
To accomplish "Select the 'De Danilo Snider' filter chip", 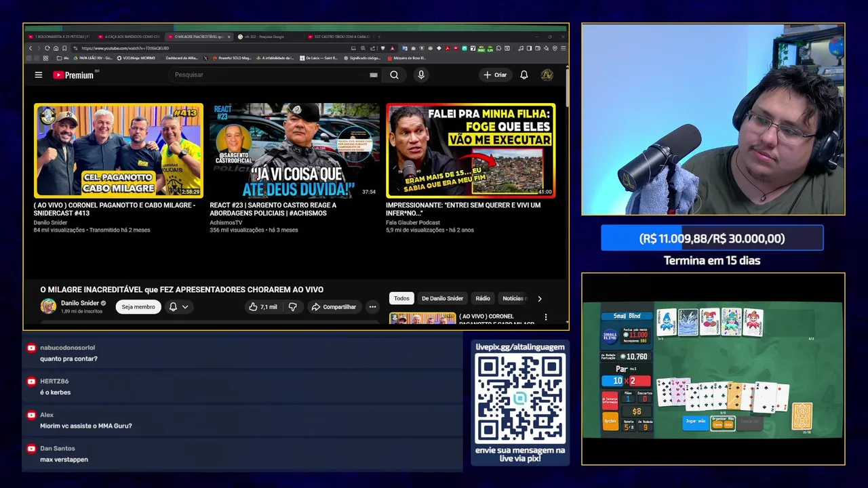I will 442,298.
